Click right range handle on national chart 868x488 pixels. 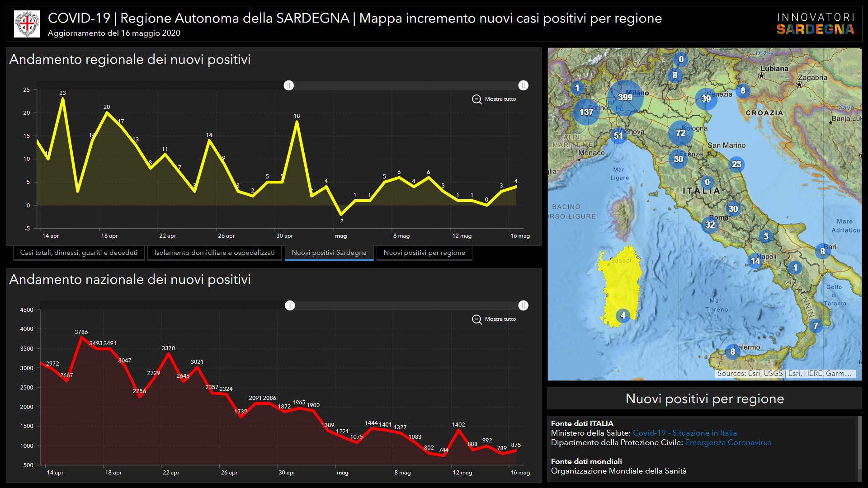click(523, 305)
